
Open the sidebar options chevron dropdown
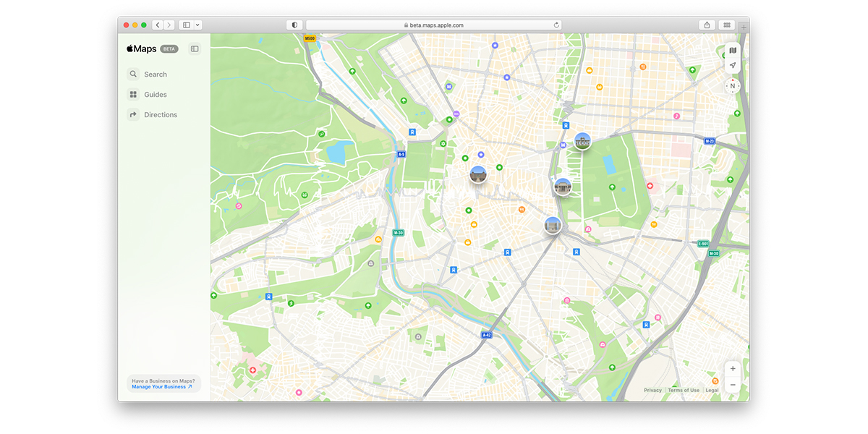pos(198,24)
